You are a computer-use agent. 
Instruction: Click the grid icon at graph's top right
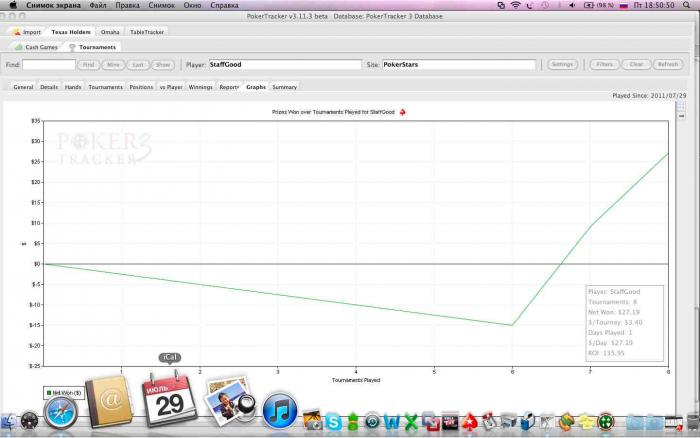click(x=681, y=106)
